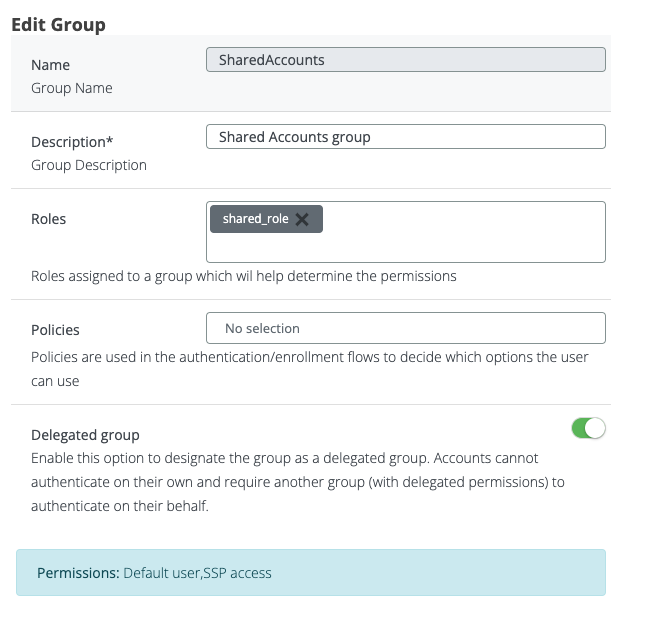Screen dimensions: 650x635
Task: Click the 'Edit Group' heading
Action: [58, 24]
